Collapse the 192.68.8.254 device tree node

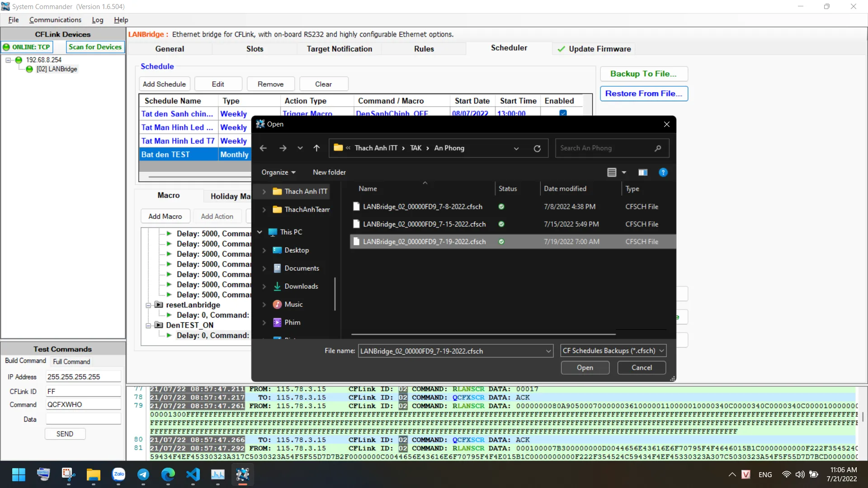pos(8,60)
